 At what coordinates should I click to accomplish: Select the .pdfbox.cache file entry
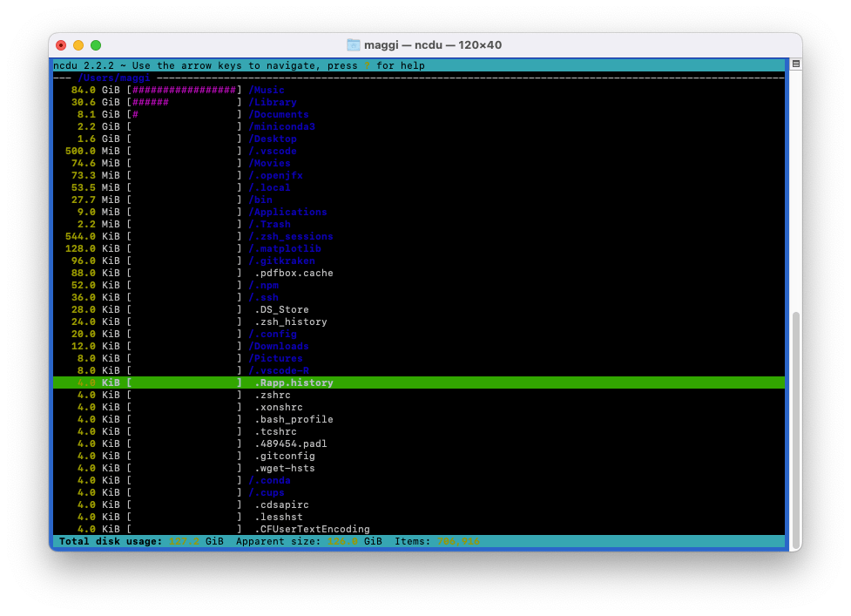pos(294,273)
